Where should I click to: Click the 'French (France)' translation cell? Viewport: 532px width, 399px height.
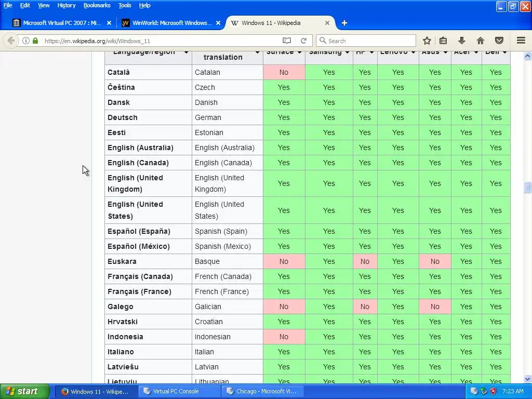click(x=228, y=291)
